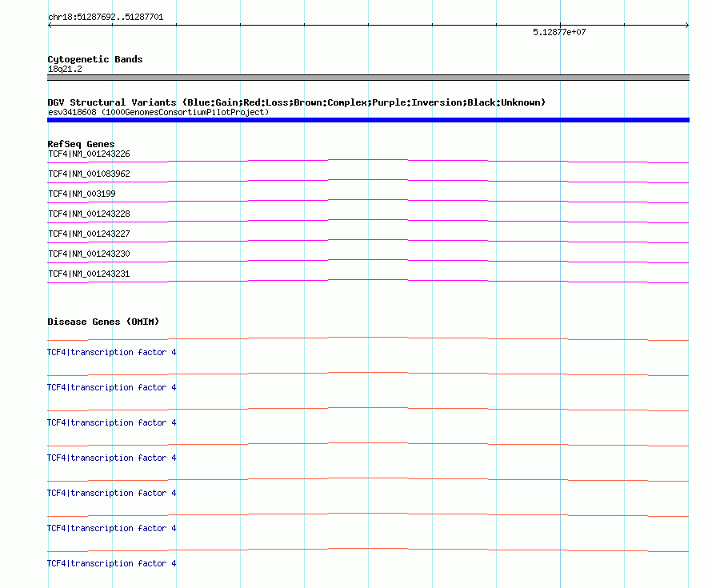Select the Cytogenetic Bands track heading
712x588 pixels.
[95, 59]
